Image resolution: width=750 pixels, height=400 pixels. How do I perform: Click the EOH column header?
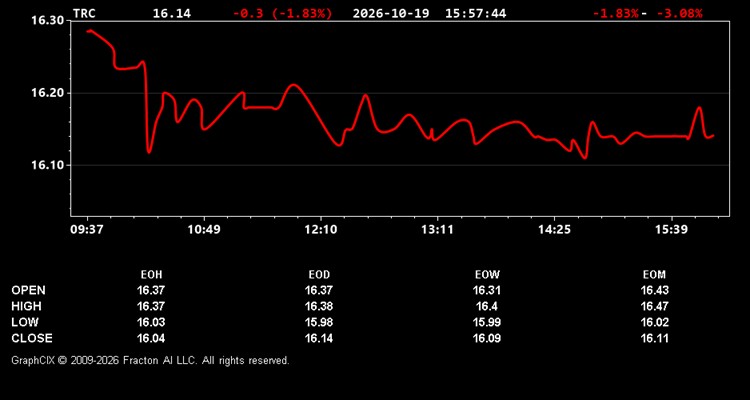tap(151, 275)
